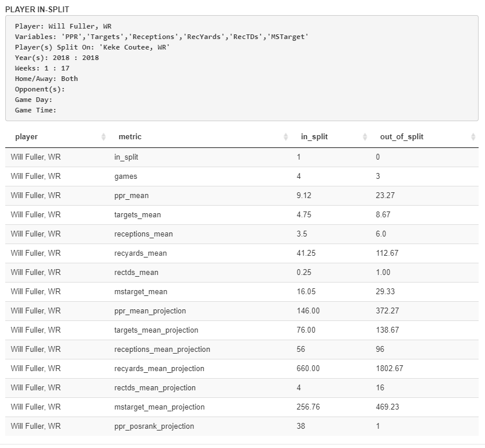The image size is (485, 448).
Task: Select the ppr_mean_projection out_of_split value 372.27
Action: pos(387,311)
